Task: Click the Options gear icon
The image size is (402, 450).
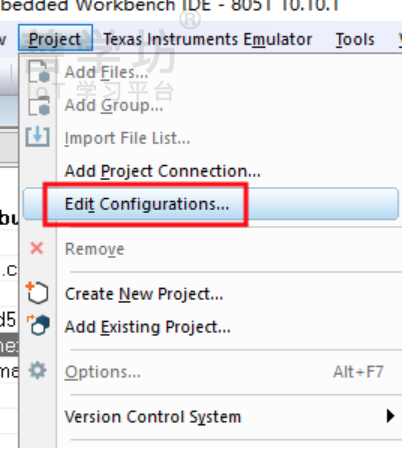Action: 37,371
